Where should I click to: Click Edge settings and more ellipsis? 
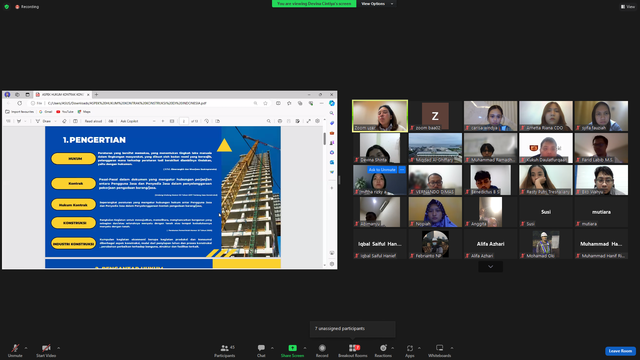pos(321,103)
